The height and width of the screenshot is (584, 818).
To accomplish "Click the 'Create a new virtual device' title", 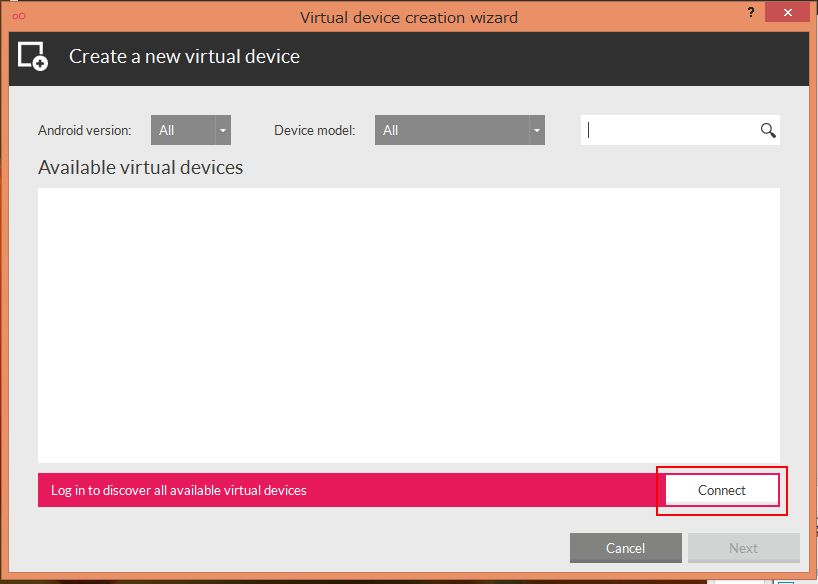I will [x=184, y=56].
